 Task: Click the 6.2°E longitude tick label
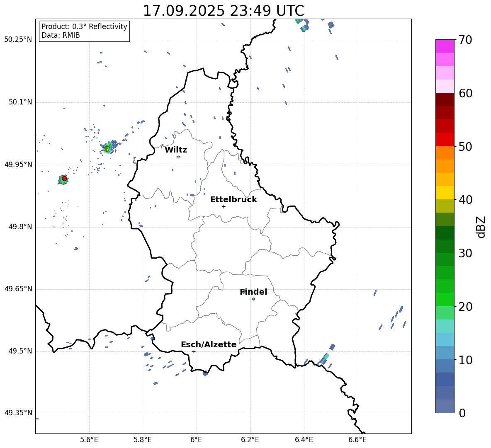pos(250,440)
